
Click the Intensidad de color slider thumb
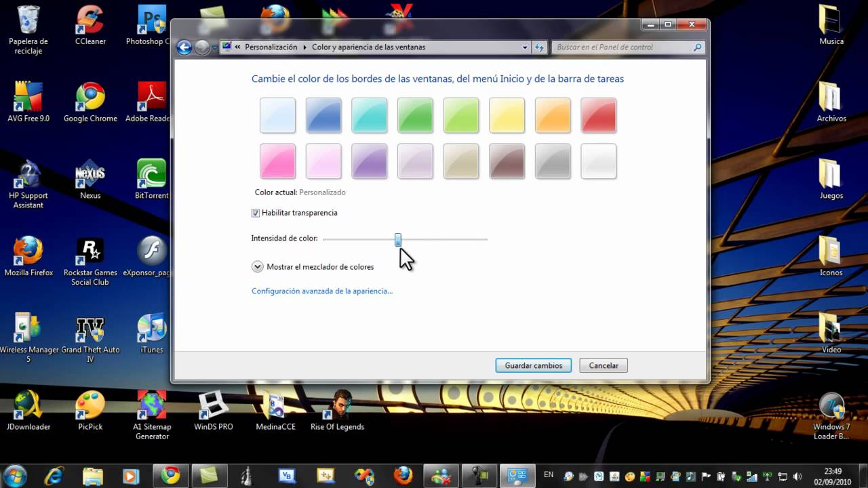coord(398,239)
